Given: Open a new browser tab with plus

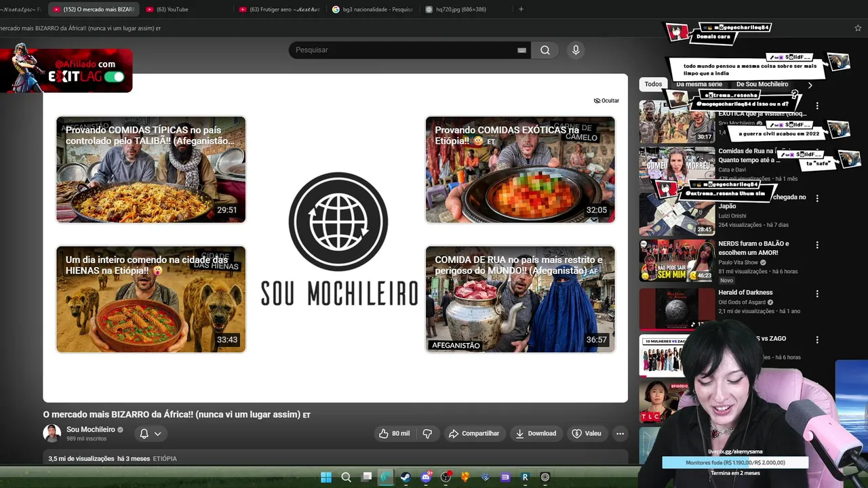Looking at the screenshot, I should (521, 9).
